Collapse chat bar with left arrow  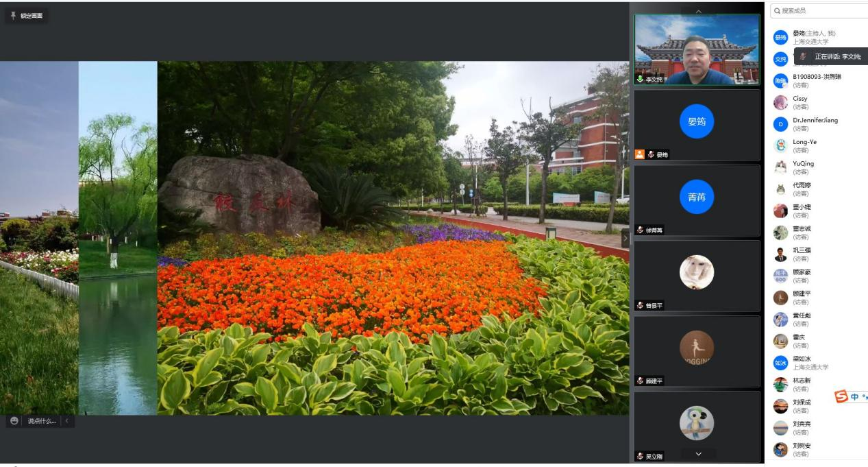[67, 421]
